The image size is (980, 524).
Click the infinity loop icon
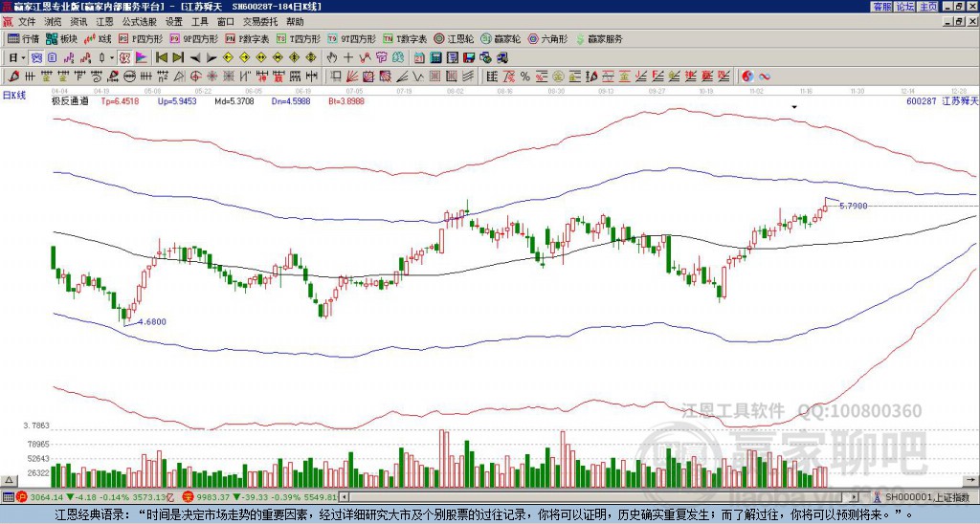(x=764, y=76)
